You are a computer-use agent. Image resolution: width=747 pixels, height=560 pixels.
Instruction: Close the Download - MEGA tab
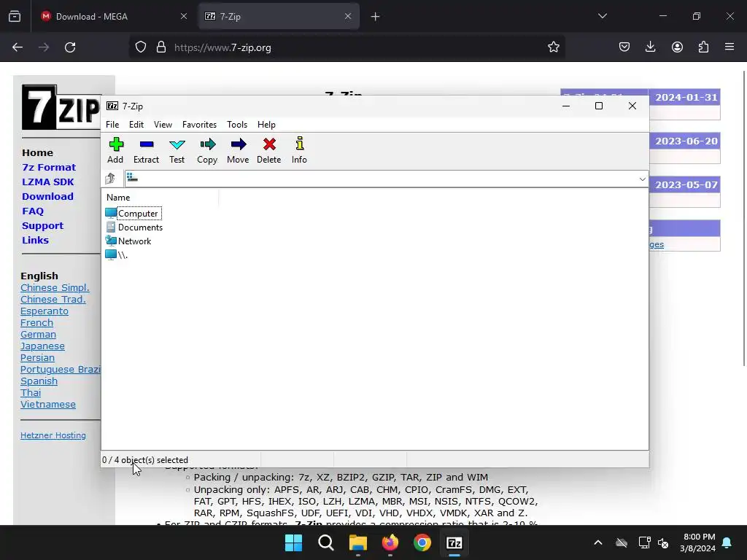pyautogui.click(x=184, y=16)
